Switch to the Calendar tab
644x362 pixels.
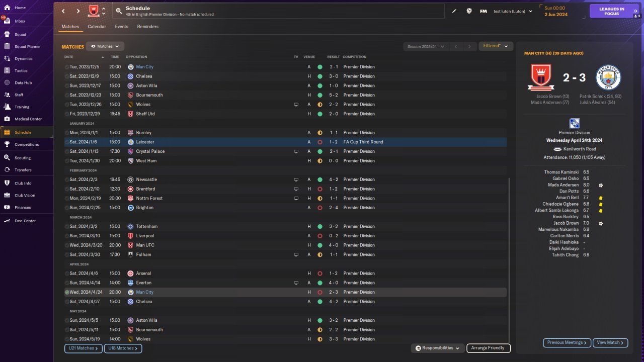point(97,27)
